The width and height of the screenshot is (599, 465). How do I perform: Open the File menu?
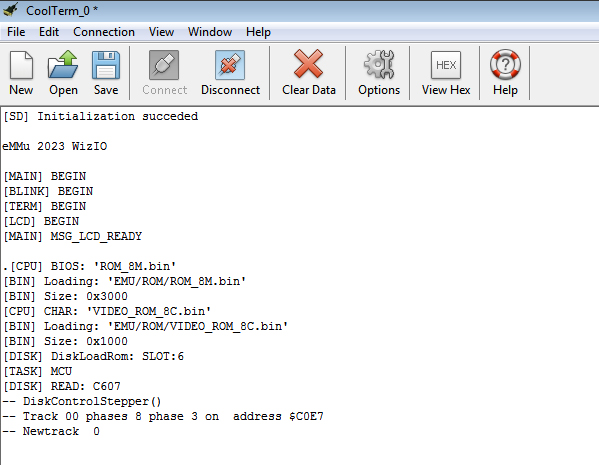(16, 32)
